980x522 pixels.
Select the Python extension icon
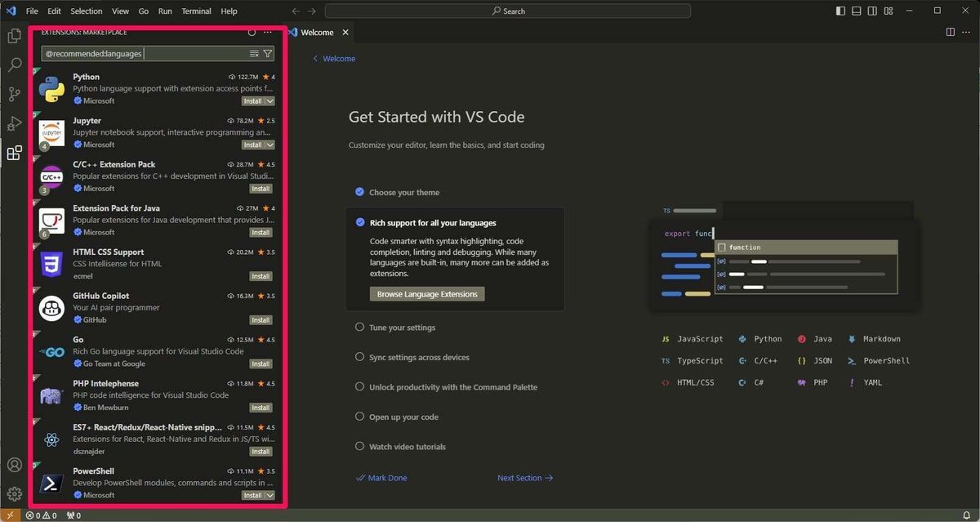tap(52, 89)
